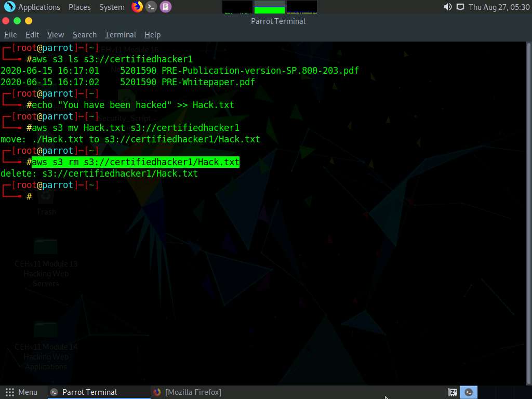Open the Search menu in the terminal
The width and height of the screenshot is (532, 399).
(84, 34)
